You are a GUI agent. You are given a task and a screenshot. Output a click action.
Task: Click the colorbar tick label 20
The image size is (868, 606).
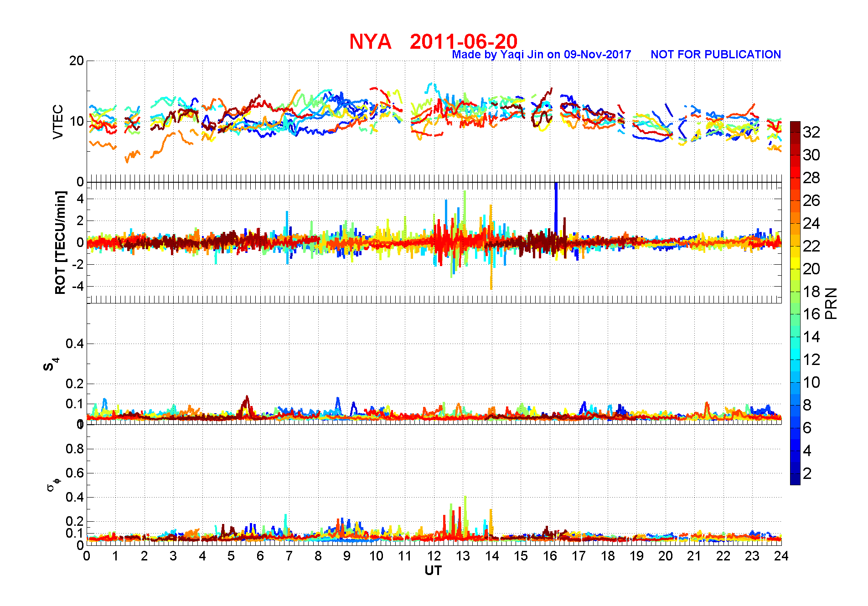811,269
